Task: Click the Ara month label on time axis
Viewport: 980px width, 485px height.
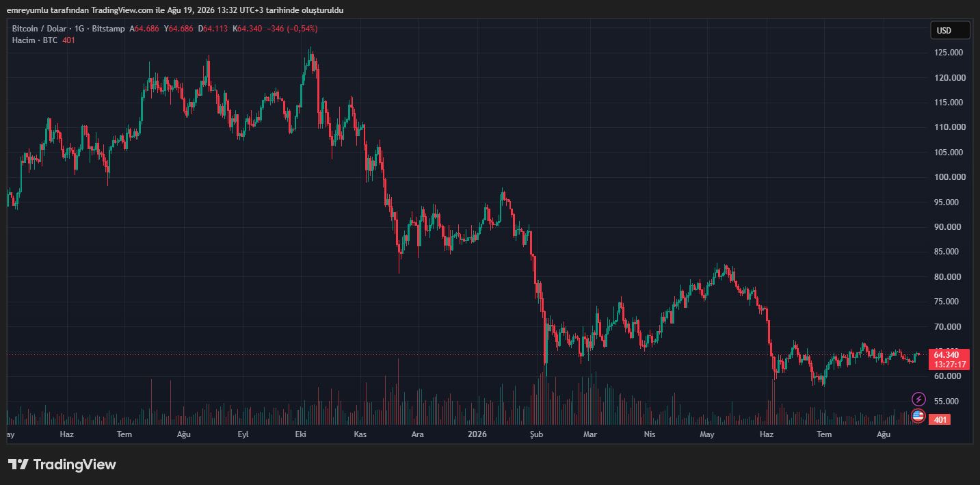Action: 417,434
